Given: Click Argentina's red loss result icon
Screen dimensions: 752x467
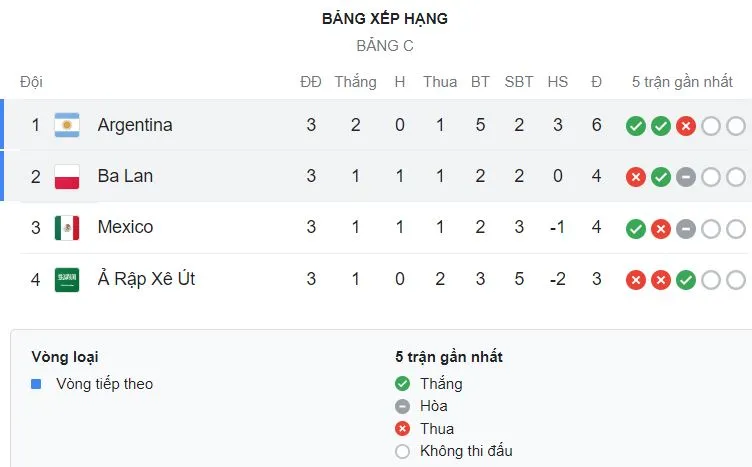Looking at the screenshot, I should point(685,126).
